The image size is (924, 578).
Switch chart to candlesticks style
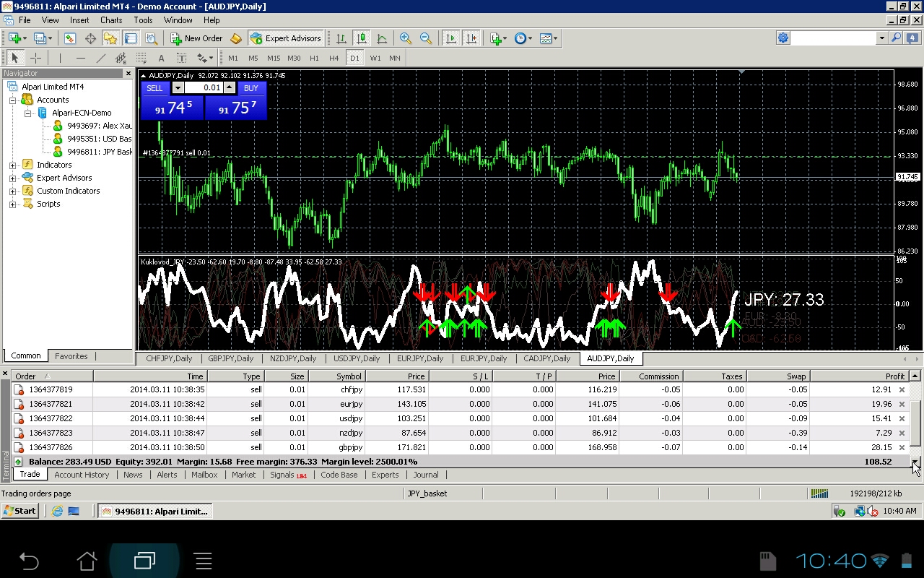(x=362, y=38)
